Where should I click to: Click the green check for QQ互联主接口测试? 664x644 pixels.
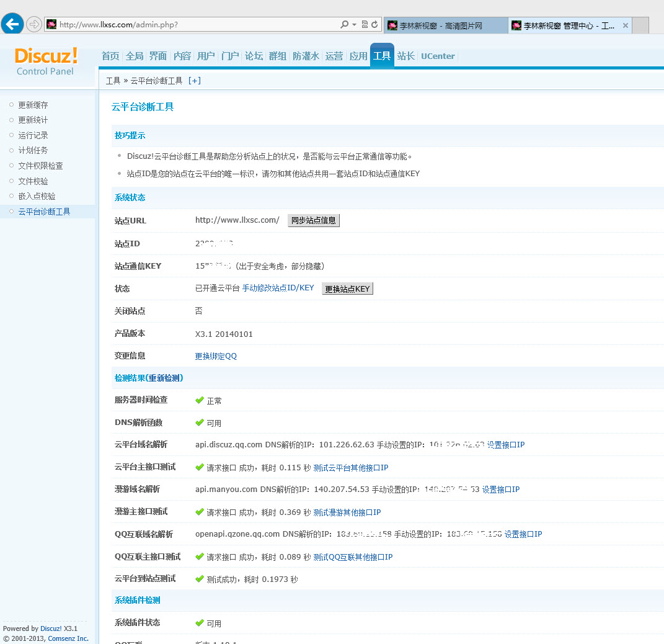(200, 557)
